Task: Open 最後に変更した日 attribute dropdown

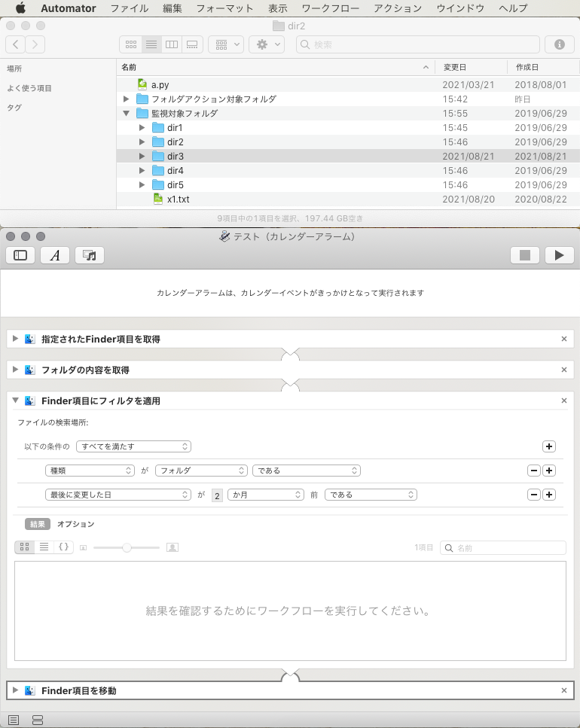Action: [x=118, y=495]
